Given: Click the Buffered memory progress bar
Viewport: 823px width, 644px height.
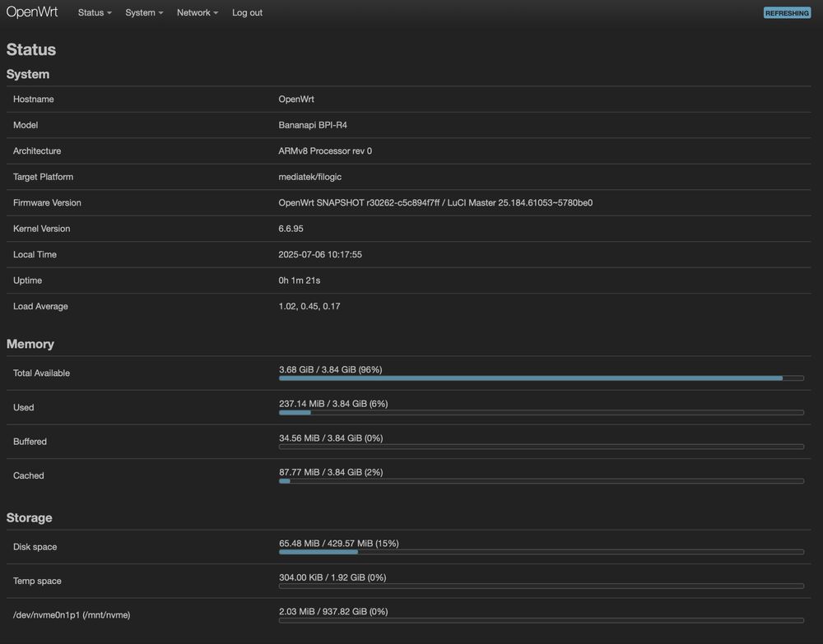Looking at the screenshot, I should coord(542,447).
